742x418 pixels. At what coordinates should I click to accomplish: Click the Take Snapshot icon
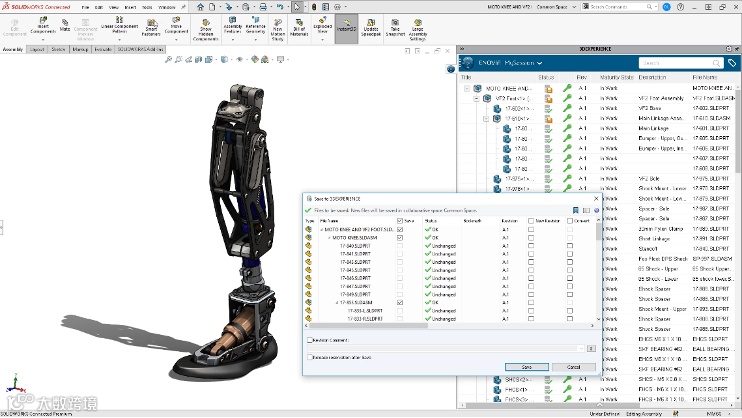(x=395, y=23)
